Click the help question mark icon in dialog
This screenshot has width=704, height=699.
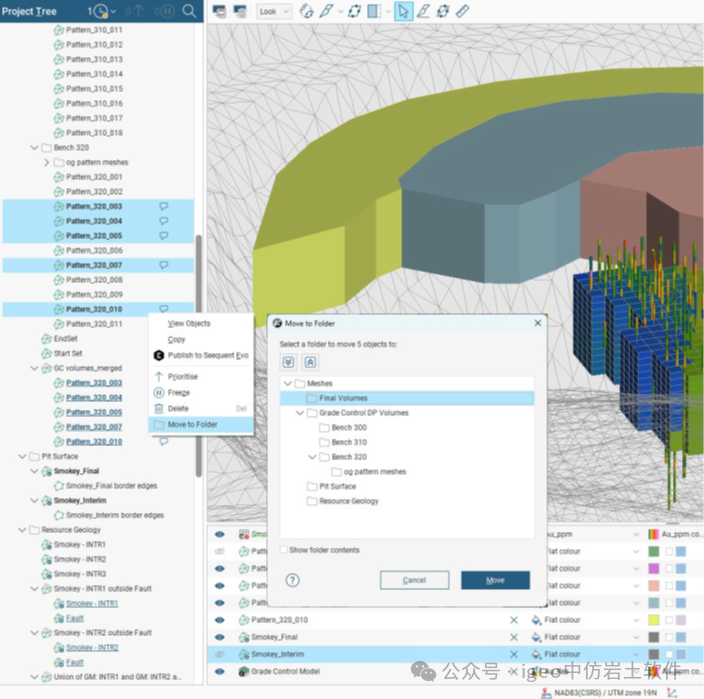pyautogui.click(x=293, y=580)
